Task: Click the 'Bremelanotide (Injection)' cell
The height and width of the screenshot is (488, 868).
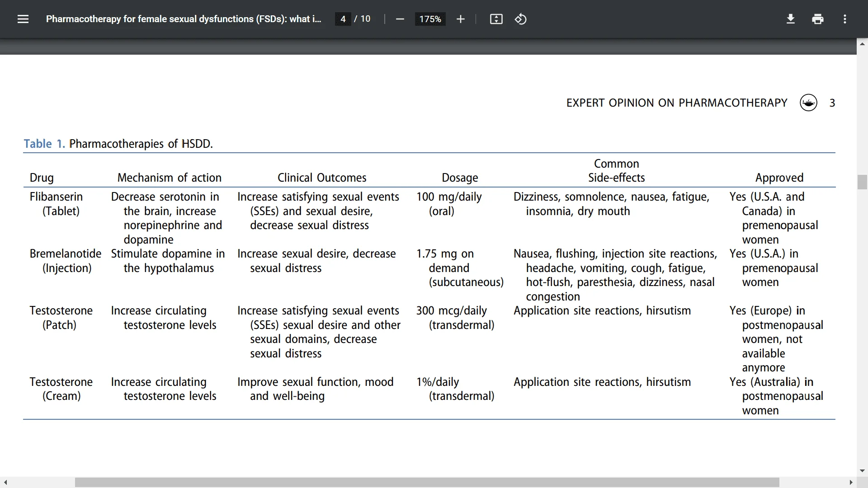Action: tap(66, 261)
